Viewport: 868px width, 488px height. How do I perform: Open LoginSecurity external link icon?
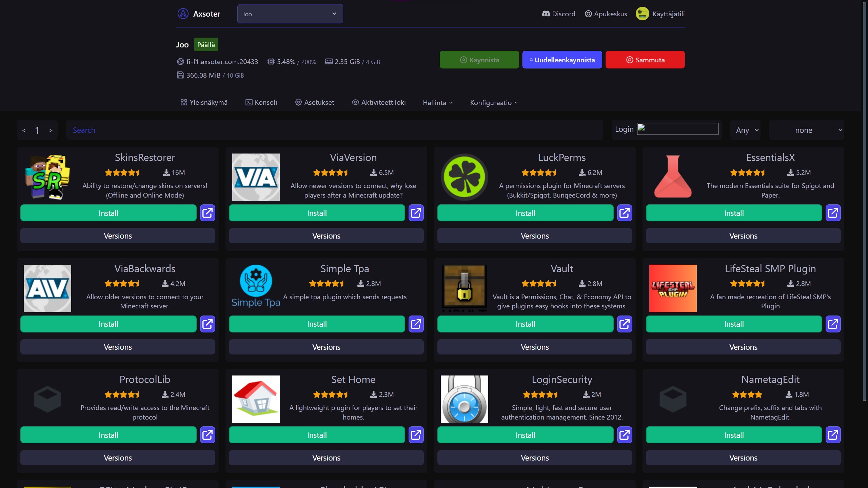pos(625,435)
